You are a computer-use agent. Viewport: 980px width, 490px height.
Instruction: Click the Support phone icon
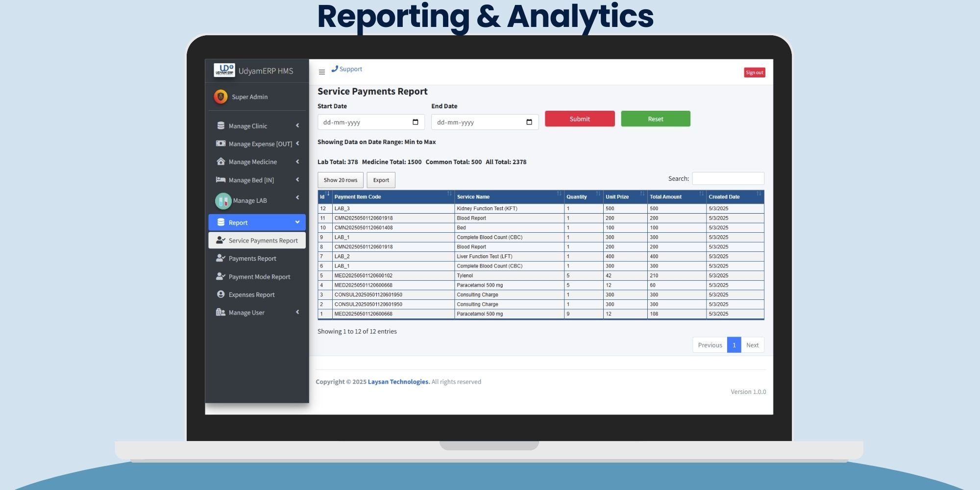point(335,69)
